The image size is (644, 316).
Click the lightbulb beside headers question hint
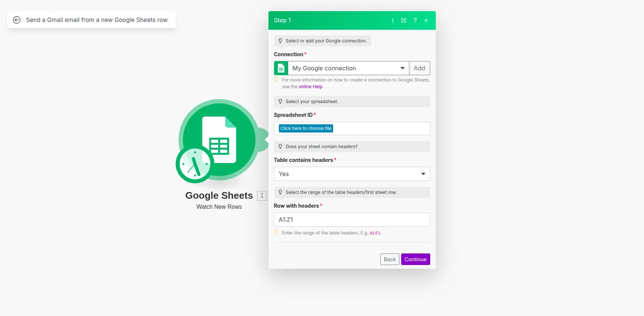pyautogui.click(x=280, y=147)
